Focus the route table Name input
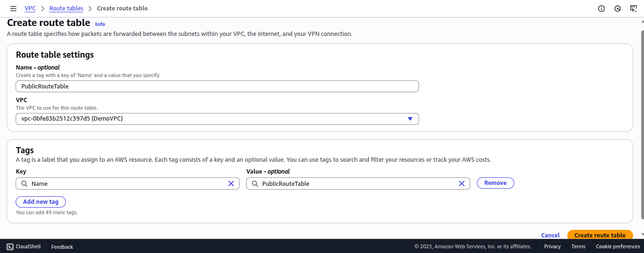The image size is (644, 253). click(x=217, y=86)
